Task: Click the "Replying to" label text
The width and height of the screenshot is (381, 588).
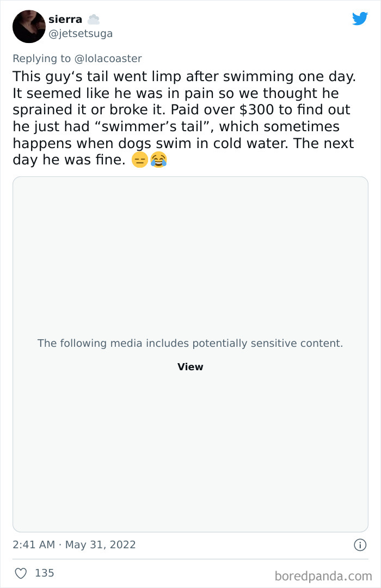Action: click(41, 59)
